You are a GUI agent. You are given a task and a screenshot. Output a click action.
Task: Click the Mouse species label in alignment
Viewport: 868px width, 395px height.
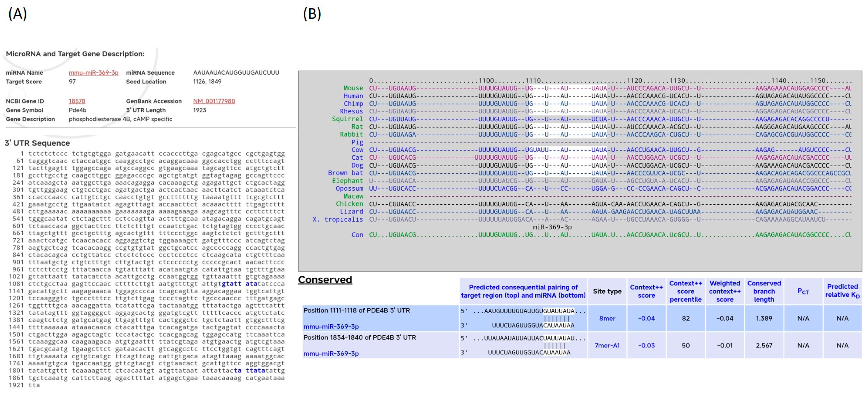click(x=353, y=88)
